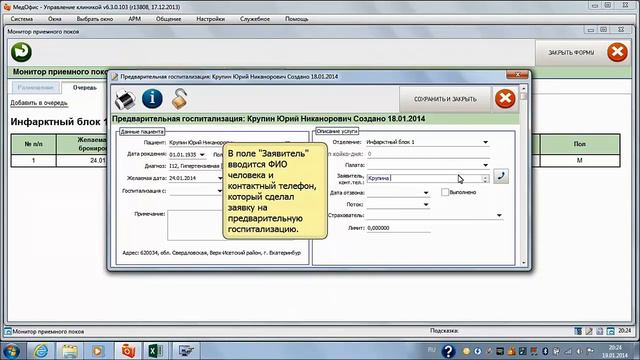
Task: Open the АРМ menu
Action: (x=135, y=19)
